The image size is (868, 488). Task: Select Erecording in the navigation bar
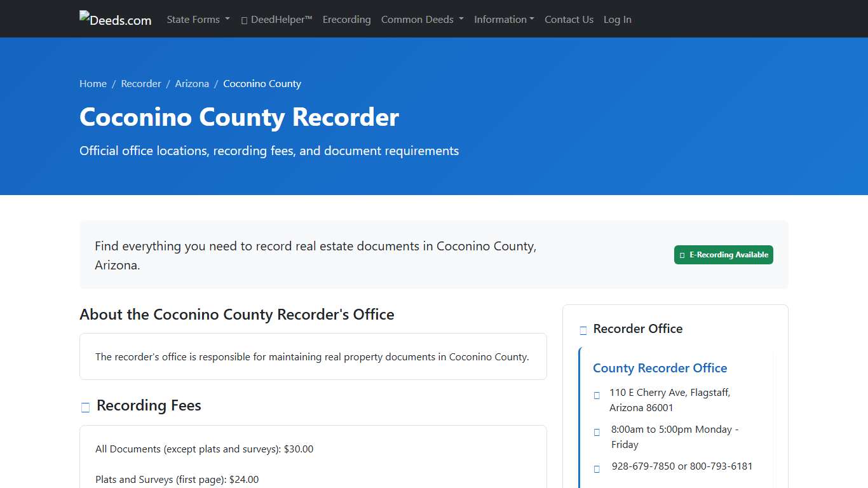pos(346,19)
